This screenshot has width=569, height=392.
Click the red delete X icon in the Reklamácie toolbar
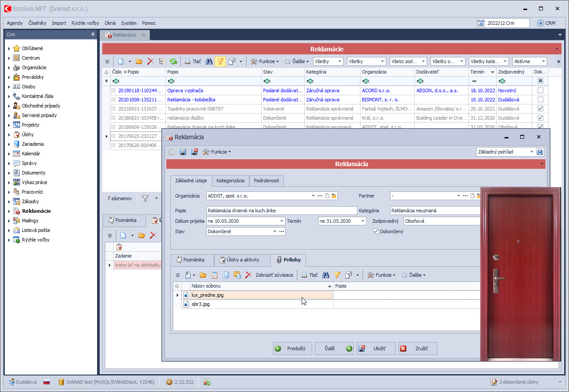(150, 61)
